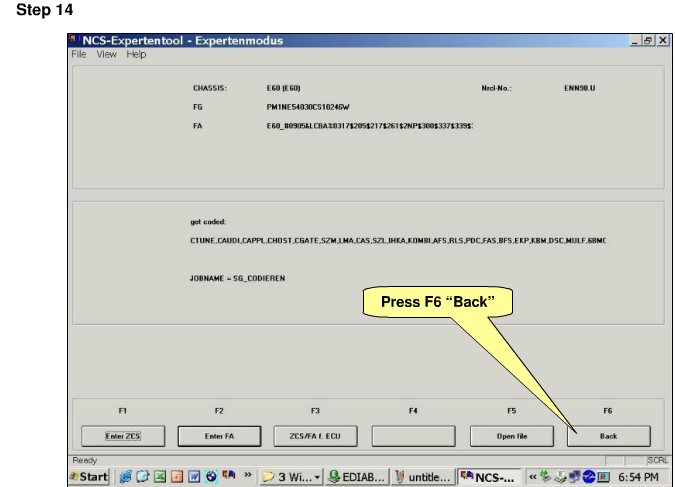Click the SCRL status bar indicator
Screen dimensions: 675x487
[658, 460]
